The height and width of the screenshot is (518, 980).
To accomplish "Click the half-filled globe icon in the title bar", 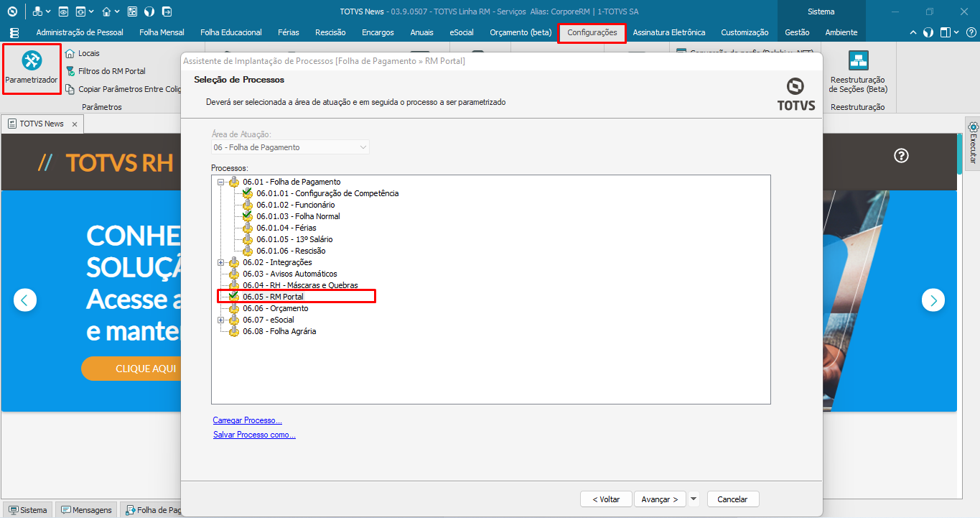I will pyautogui.click(x=149, y=11).
